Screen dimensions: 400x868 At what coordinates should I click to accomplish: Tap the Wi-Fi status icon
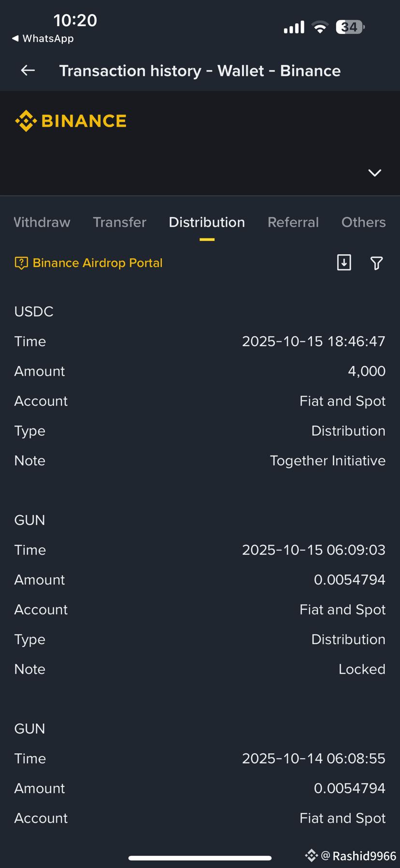tap(320, 27)
